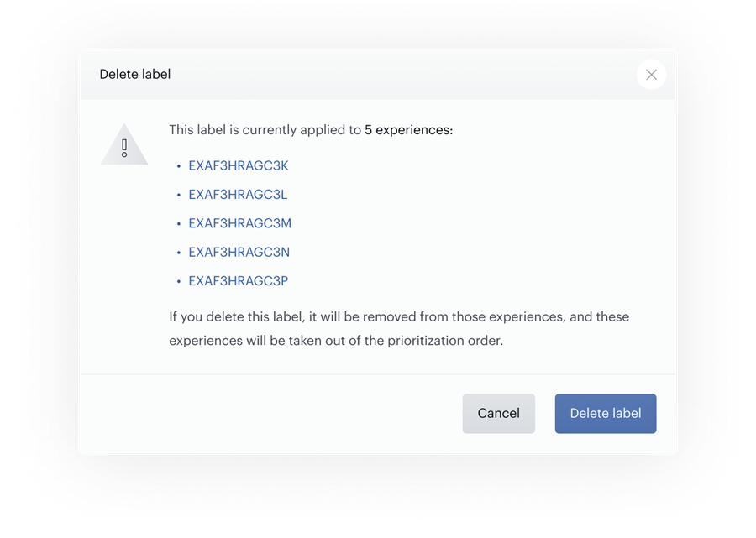
Task: Open experience link EXAF3HRAGC3M
Action: pyautogui.click(x=239, y=223)
